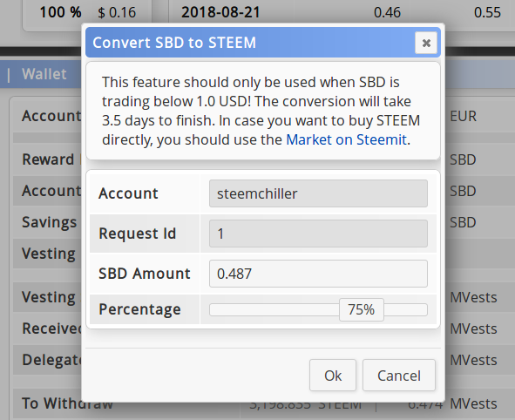
Task: Click the EUR currency label in wallet
Action: click(463, 116)
